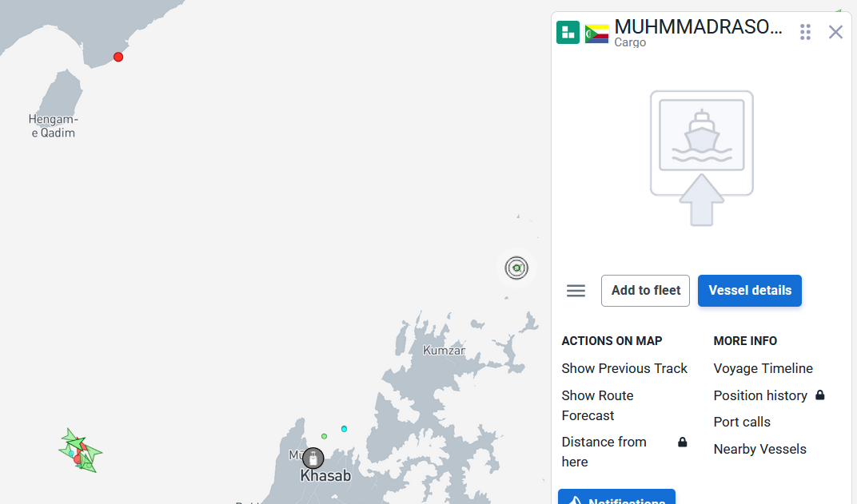Select the cyan vessel dot near Khasab

pyautogui.click(x=344, y=429)
